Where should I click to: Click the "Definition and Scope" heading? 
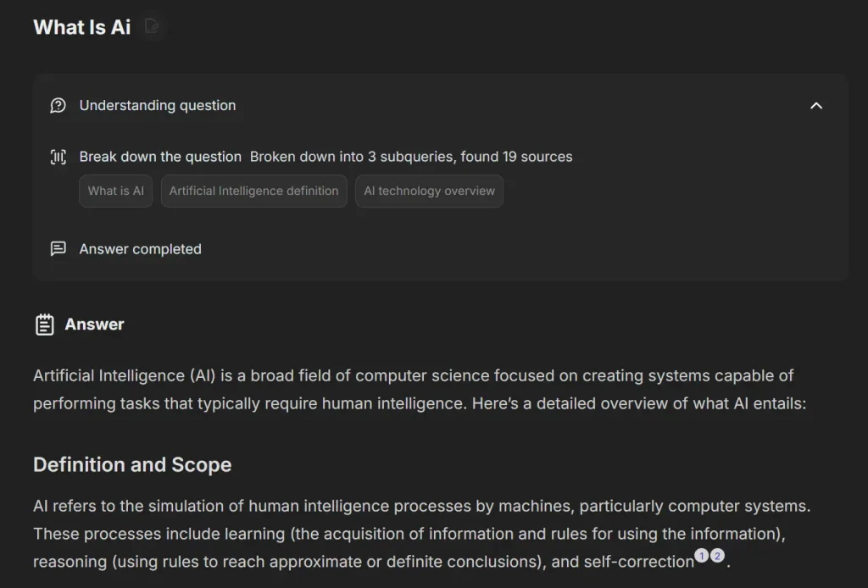[x=132, y=464]
